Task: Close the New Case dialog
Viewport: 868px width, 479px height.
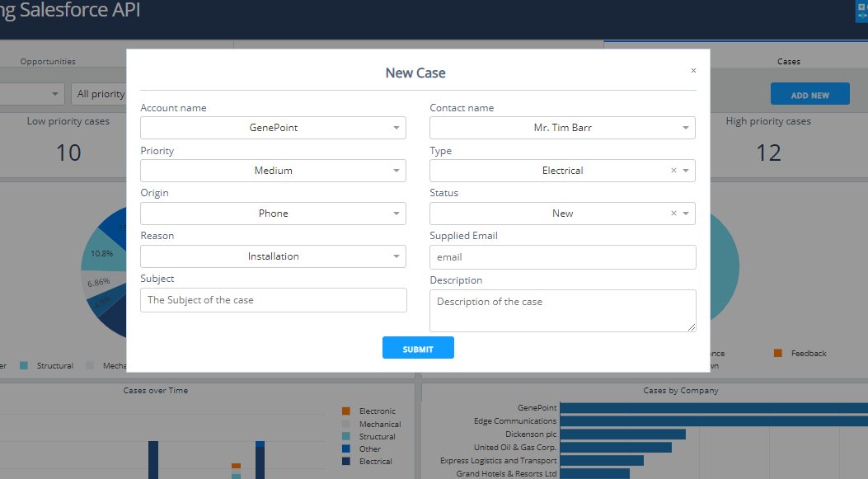Action: (693, 70)
